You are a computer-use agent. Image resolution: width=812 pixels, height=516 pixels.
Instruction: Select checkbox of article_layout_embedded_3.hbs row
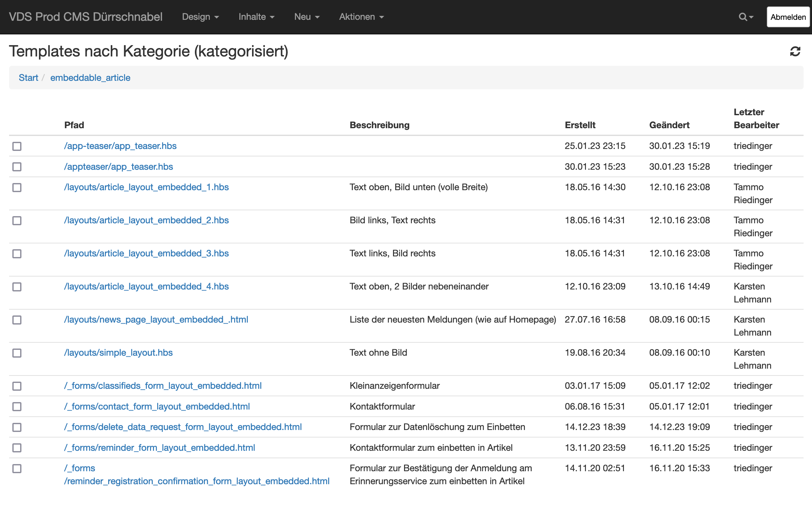17,253
